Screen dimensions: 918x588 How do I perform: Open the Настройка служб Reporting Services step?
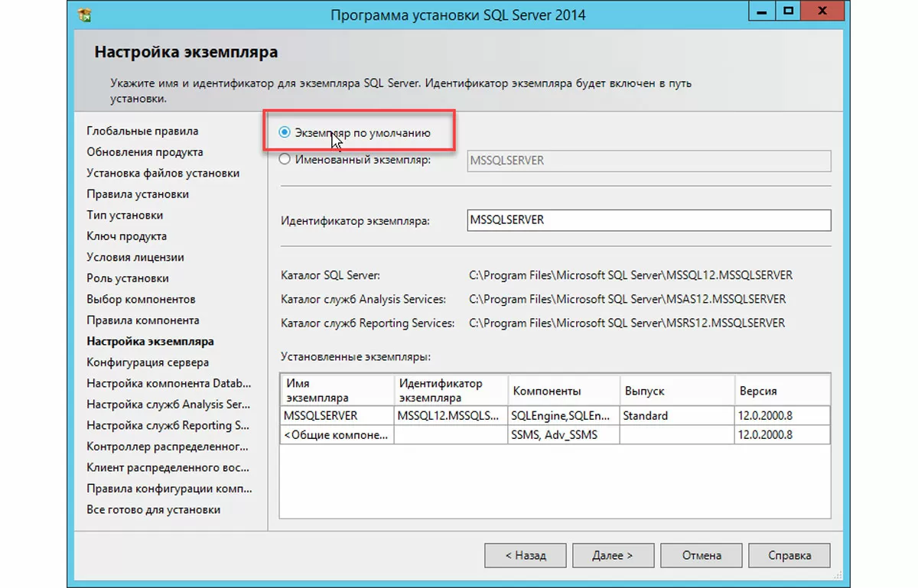point(168,425)
